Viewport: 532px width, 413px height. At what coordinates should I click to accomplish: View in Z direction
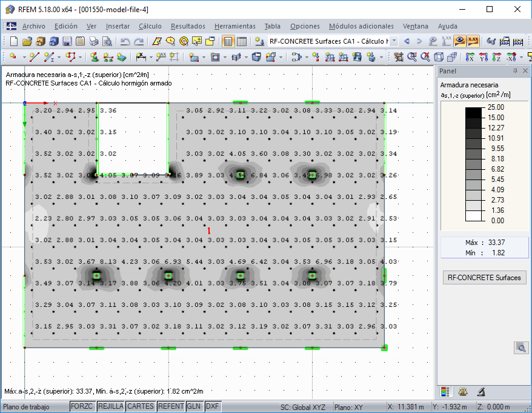point(496,57)
